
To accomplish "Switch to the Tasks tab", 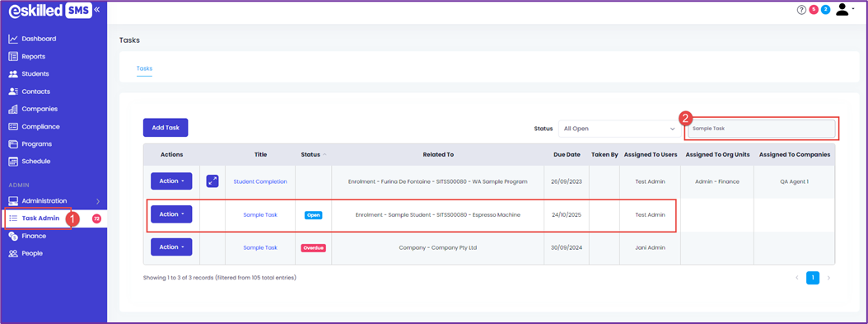I will [x=144, y=68].
